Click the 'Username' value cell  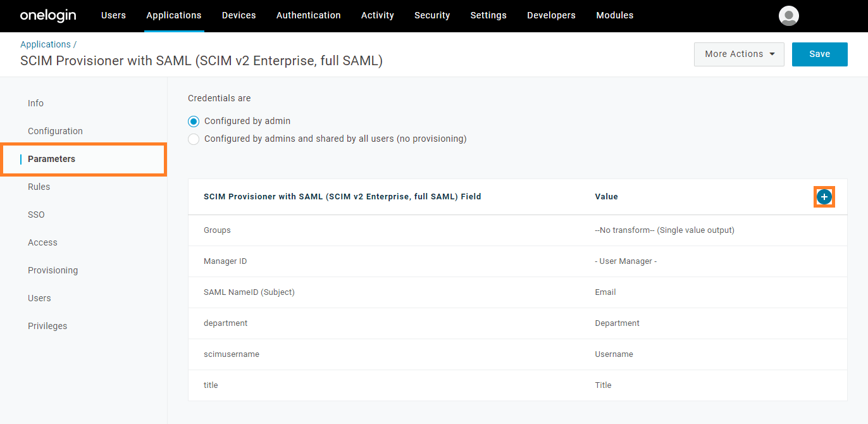pos(614,354)
